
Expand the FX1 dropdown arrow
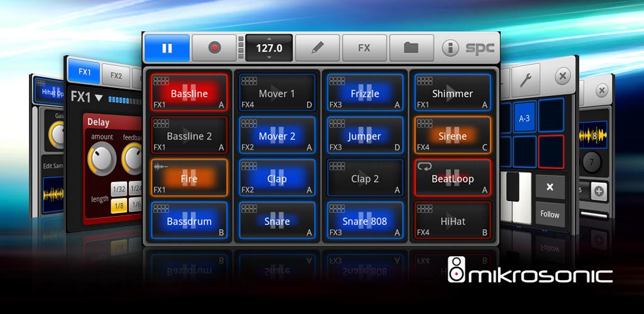click(x=99, y=97)
